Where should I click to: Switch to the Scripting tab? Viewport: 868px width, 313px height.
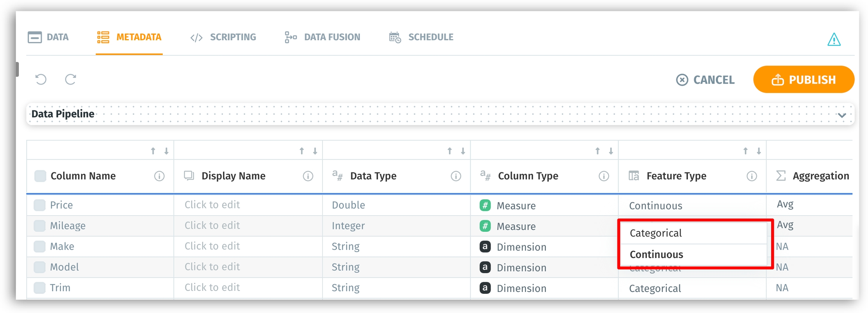coord(223,37)
